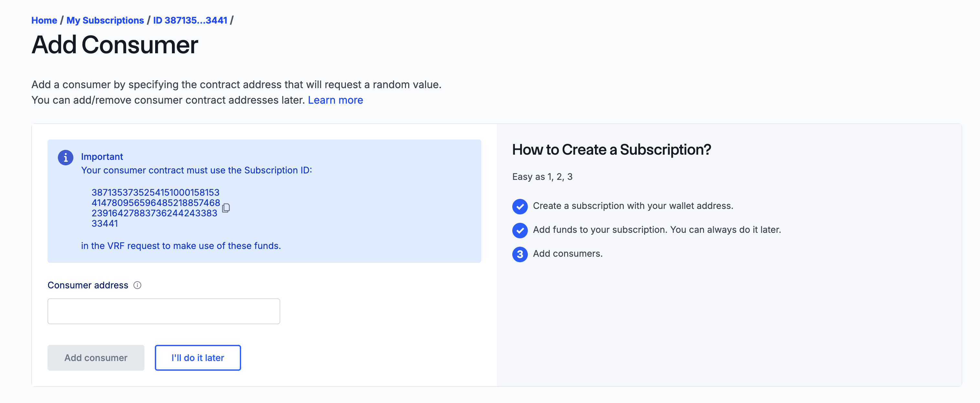Image resolution: width=980 pixels, height=403 pixels.
Task: Click the Important notice title
Action: tap(102, 157)
